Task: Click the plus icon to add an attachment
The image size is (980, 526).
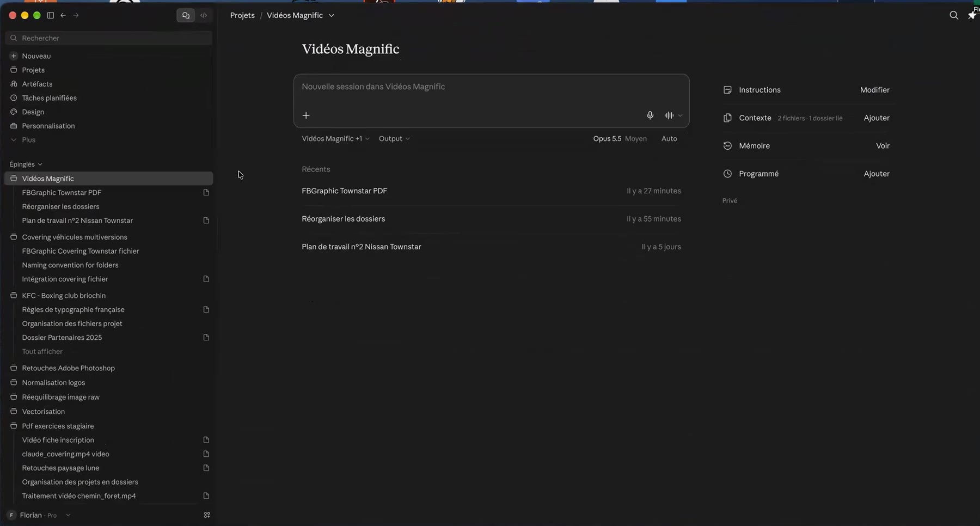Action: (x=306, y=115)
